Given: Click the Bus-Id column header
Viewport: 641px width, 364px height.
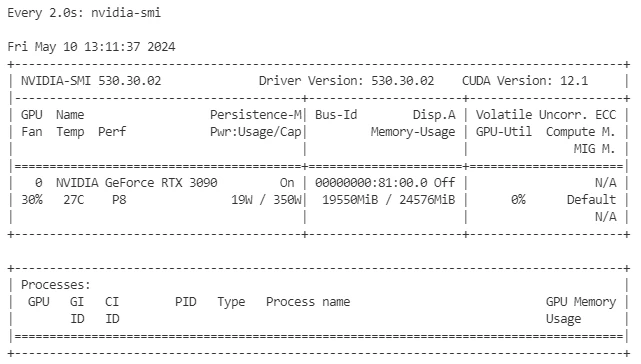Looking at the screenshot, I should pos(336,115).
